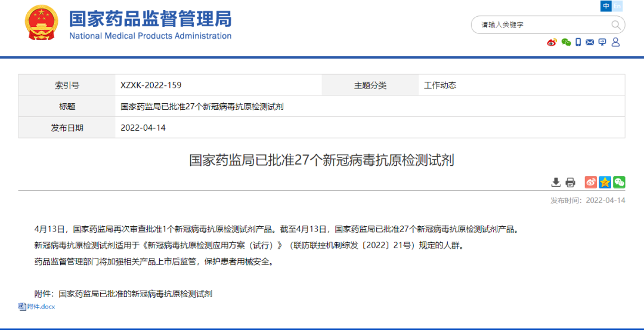Open the header WeChat icon
The width and height of the screenshot is (644, 330).
[x=566, y=42]
